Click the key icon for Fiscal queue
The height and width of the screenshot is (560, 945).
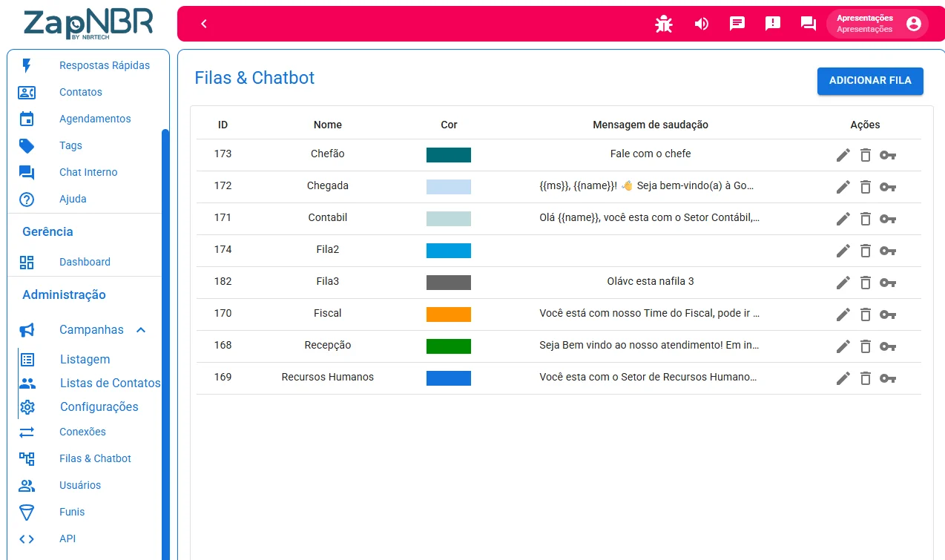click(x=888, y=314)
